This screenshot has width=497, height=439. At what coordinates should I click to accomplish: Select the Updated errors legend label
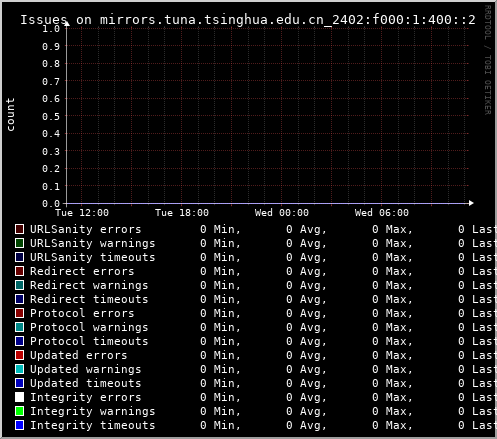click(79, 355)
